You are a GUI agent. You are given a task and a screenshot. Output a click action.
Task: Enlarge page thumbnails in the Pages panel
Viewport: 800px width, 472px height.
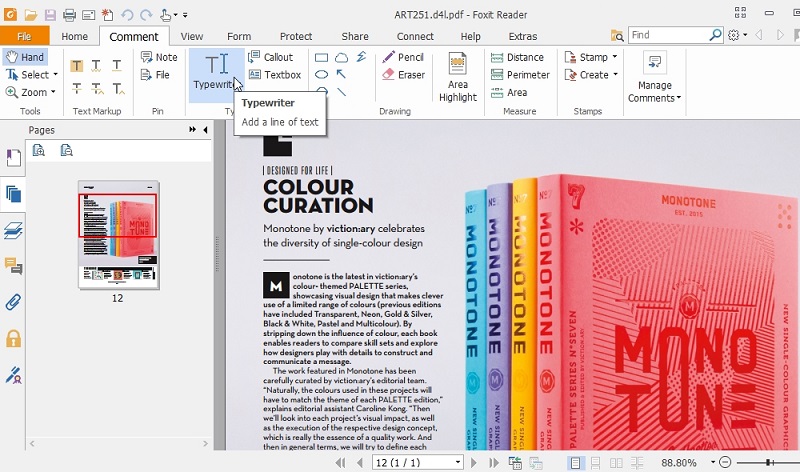[39, 150]
